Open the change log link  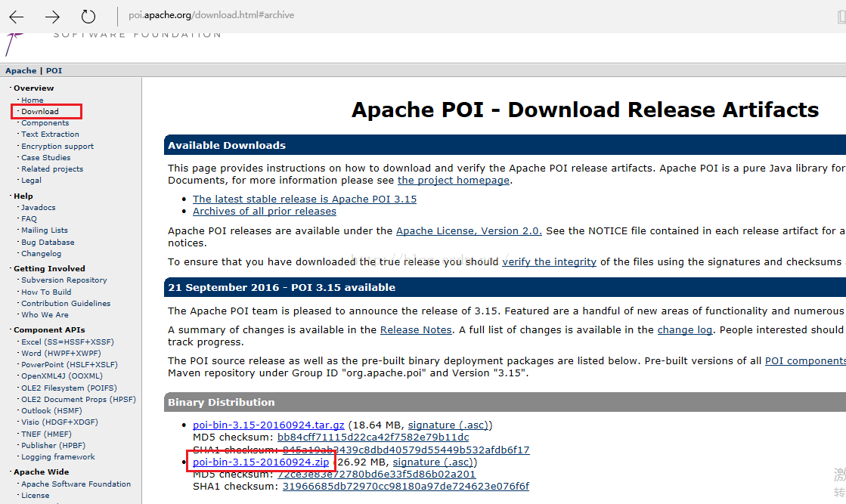coord(685,330)
